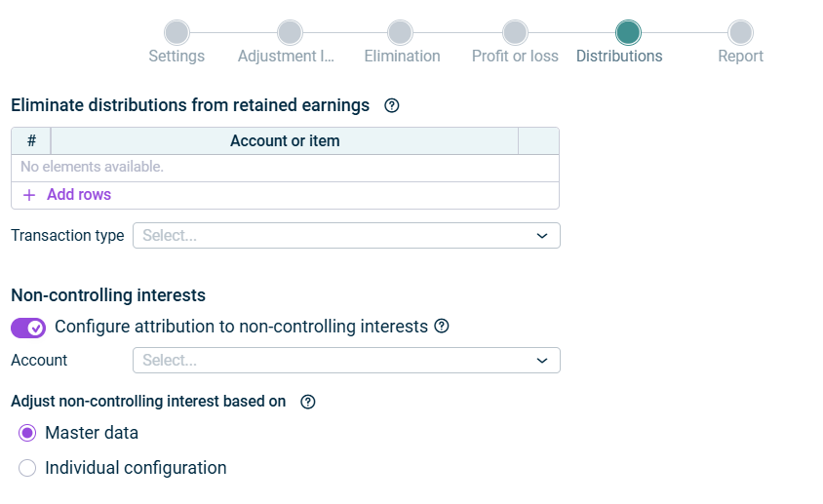Select the Profit or loss step circle

point(515,32)
